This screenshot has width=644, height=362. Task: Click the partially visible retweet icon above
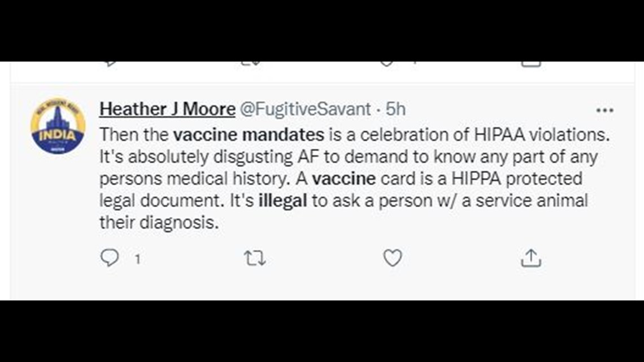[250, 63]
